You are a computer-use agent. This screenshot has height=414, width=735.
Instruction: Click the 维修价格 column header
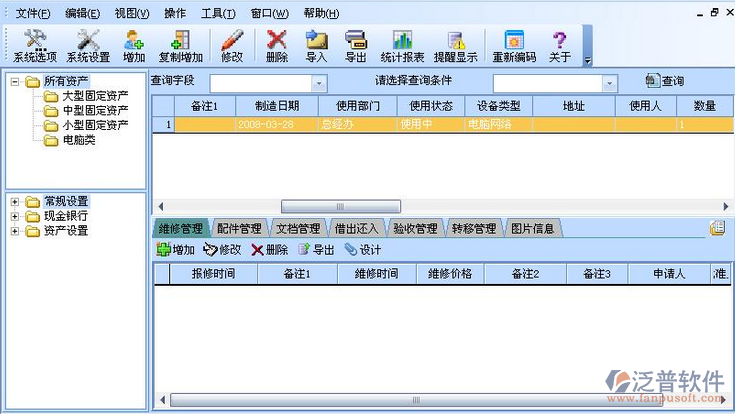(x=450, y=274)
